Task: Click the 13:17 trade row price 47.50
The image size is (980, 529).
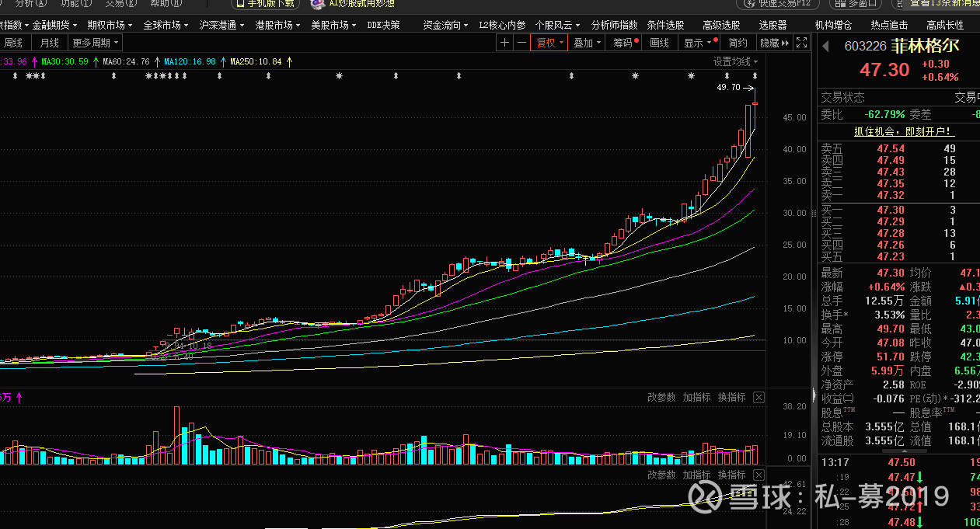Action: [x=902, y=462]
